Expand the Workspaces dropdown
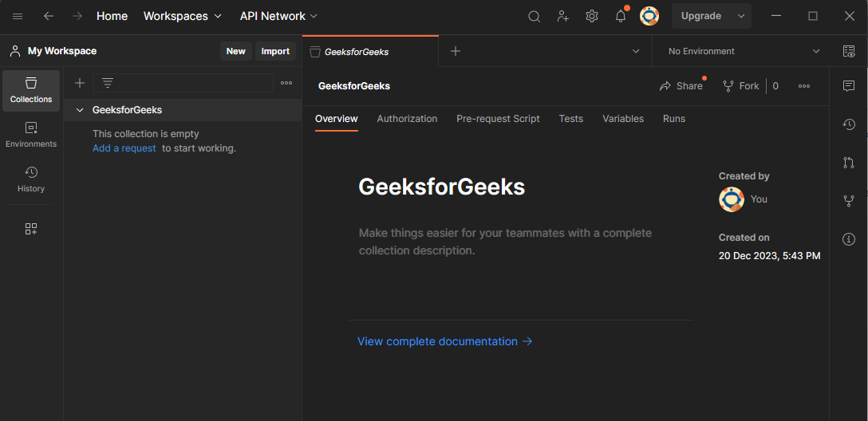The width and height of the screenshot is (868, 421). pos(183,16)
